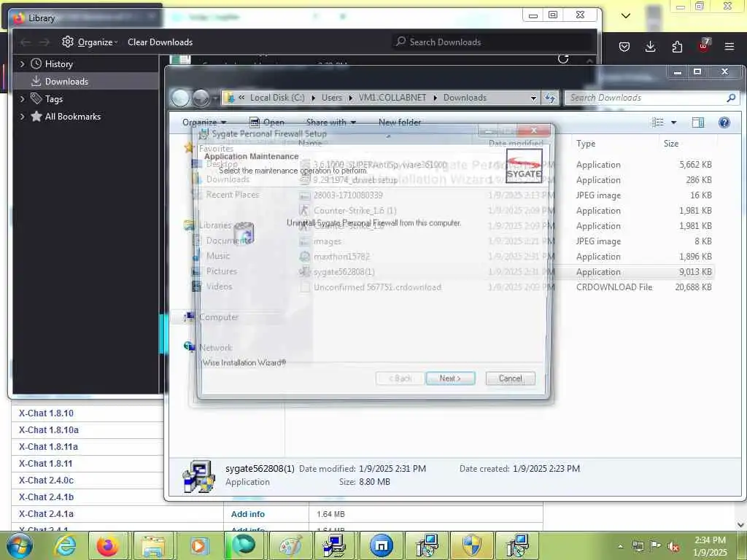The image size is (747, 560).
Task: Click Local Disk (C:) in address path
Action: pyautogui.click(x=277, y=98)
